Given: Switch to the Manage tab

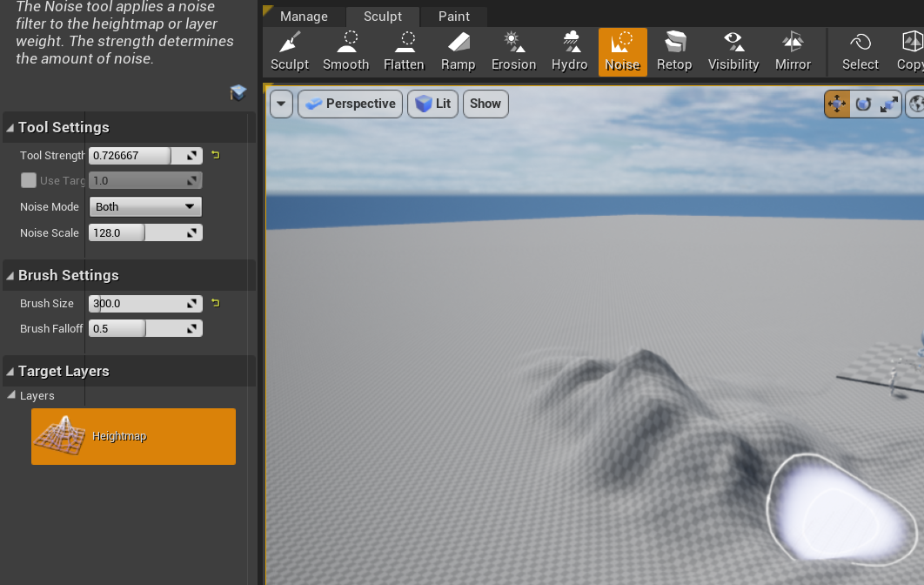Looking at the screenshot, I should pyautogui.click(x=304, y=17).
